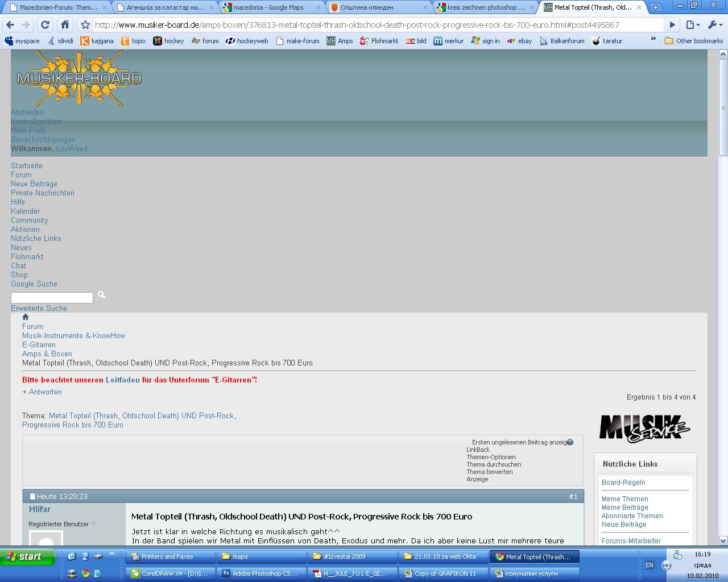728x582 pixels.
Task: Open the Leitfaden link
Action: pos(123,380)
